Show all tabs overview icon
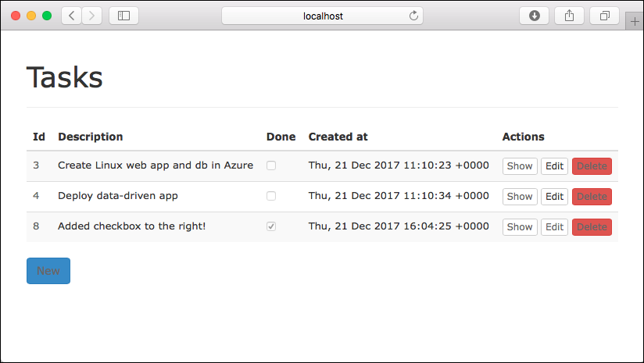This screenshot has width=644, height=363. (x=605, y=16)
